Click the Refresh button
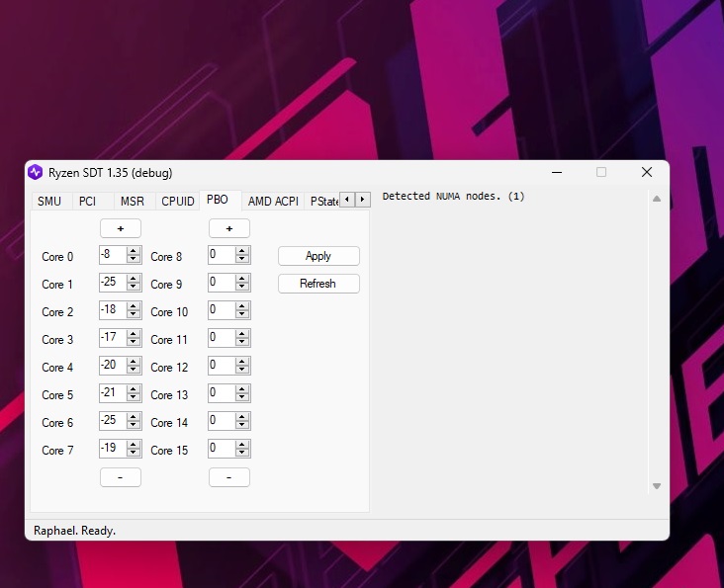The height and width of the screenshot is (588, 724). pos(318,284)
